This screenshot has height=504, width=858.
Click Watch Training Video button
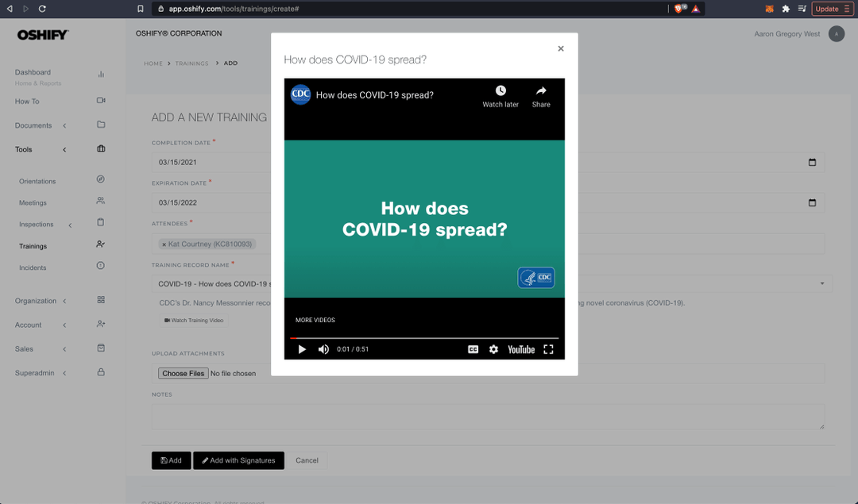point(194,321)
